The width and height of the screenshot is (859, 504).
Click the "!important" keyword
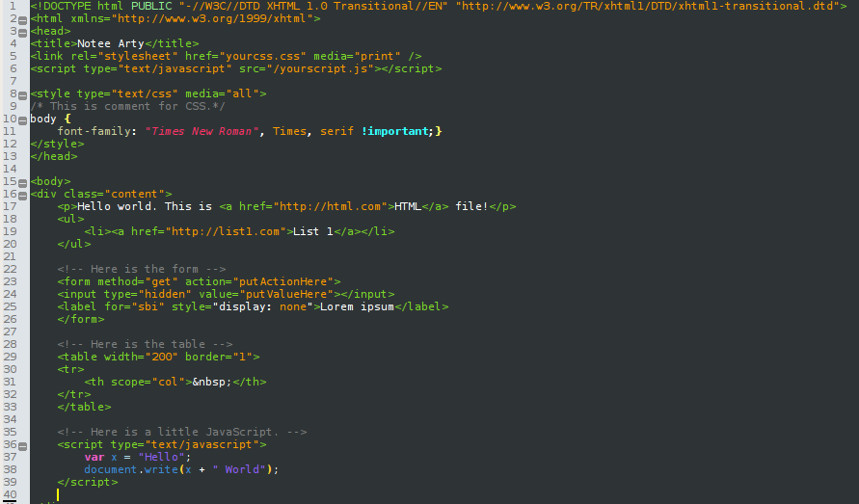point(394,131)
